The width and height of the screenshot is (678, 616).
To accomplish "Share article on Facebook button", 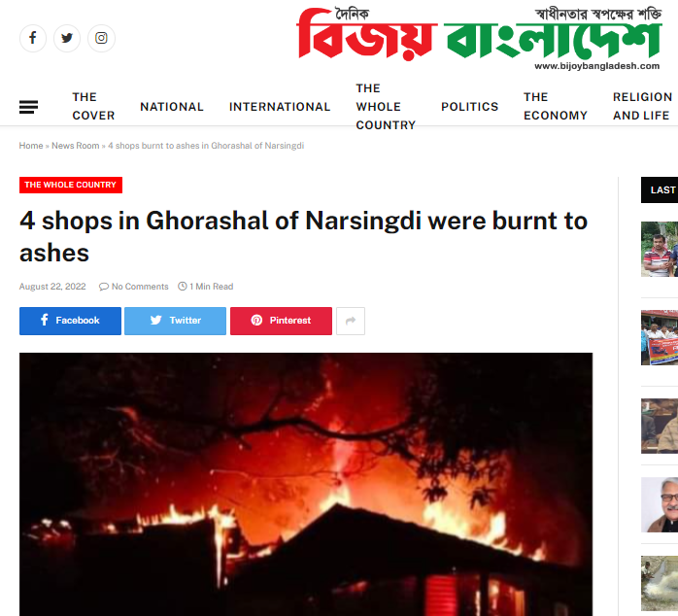I will pos(71,321).
